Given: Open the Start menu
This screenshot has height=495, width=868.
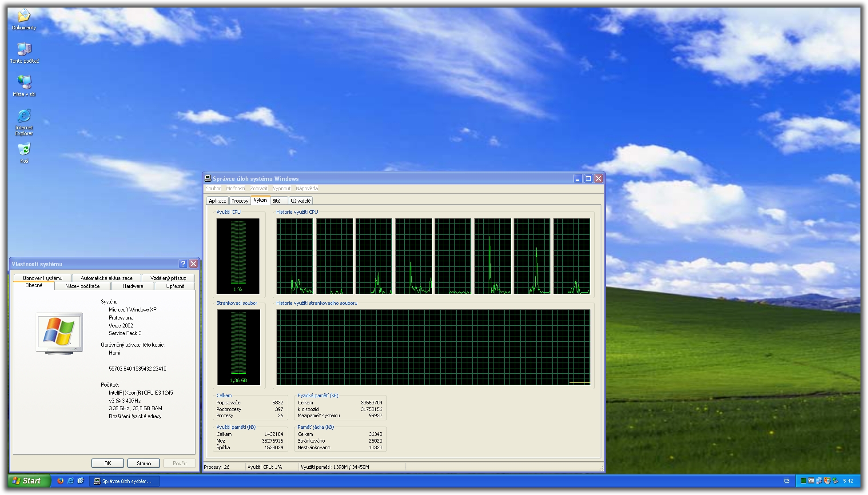Looking at the screenshot, I should (29, 481).
